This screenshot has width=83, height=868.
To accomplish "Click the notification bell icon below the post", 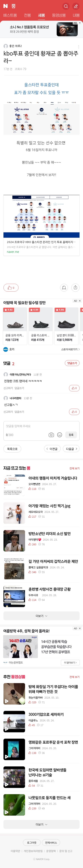I will [x=64, y=287].
